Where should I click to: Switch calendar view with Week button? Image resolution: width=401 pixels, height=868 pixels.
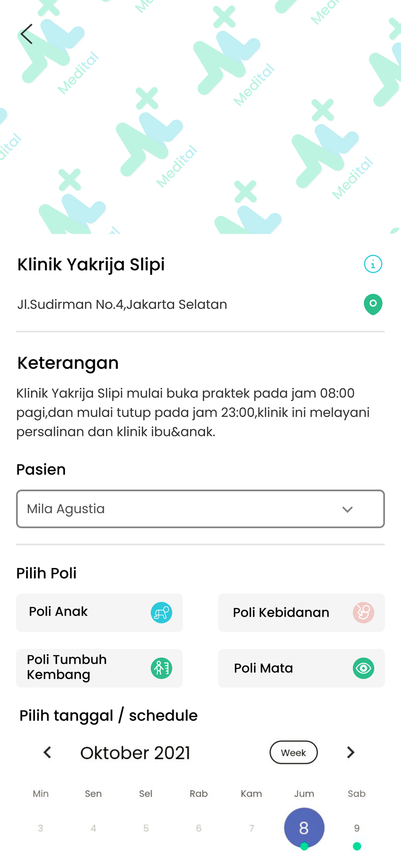pos(293,752)
